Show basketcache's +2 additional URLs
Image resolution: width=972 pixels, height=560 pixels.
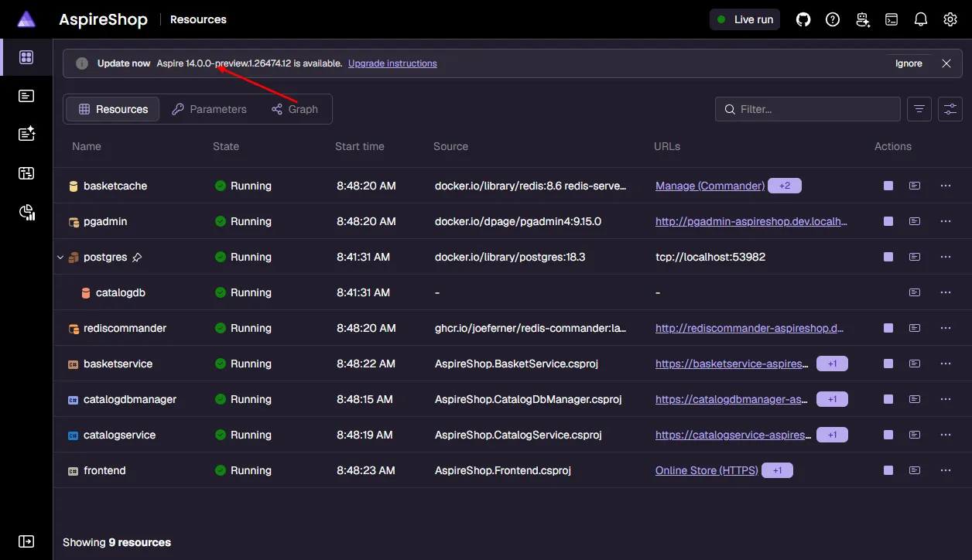(x=785, y=186)
